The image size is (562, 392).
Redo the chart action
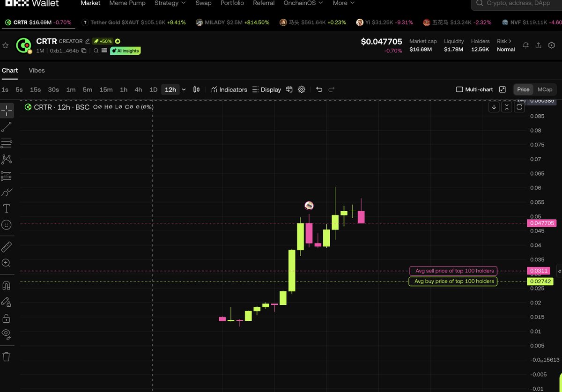tap(332, 89)
